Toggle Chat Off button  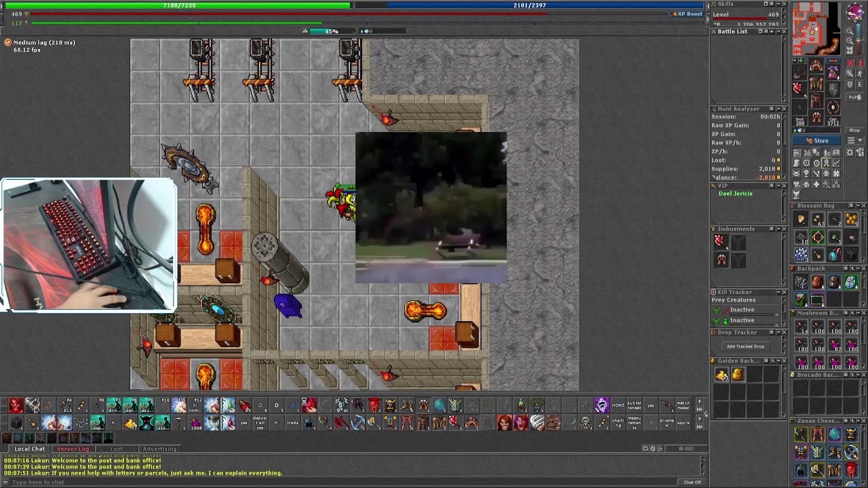[692, 482]
